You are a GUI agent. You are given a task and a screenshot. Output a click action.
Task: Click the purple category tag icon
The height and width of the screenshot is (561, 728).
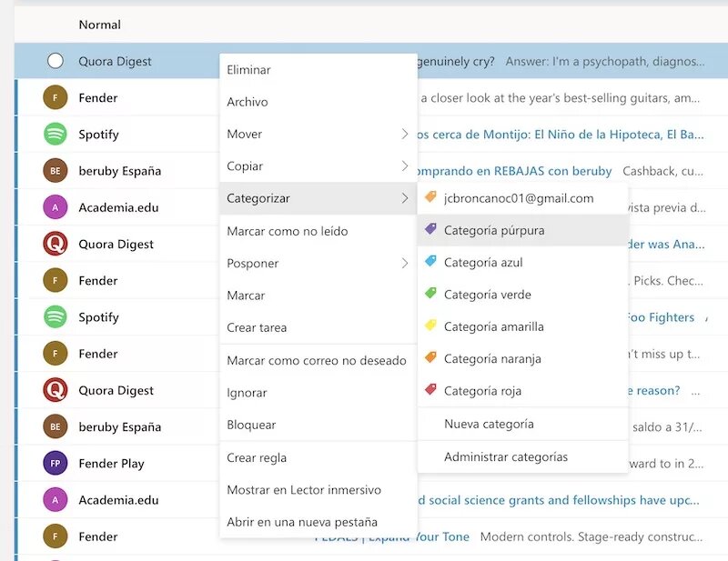[431, 230]
